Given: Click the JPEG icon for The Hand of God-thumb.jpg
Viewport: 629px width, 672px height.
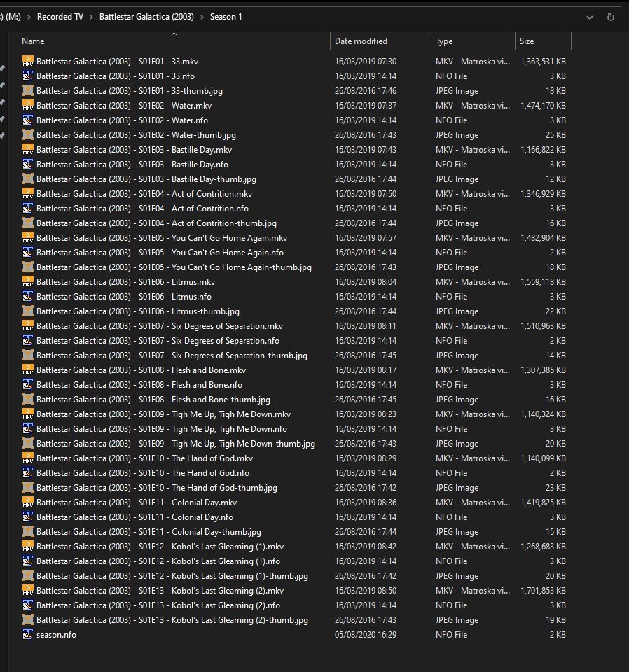Looking at the screenshot, I should (x=28, y=488).
